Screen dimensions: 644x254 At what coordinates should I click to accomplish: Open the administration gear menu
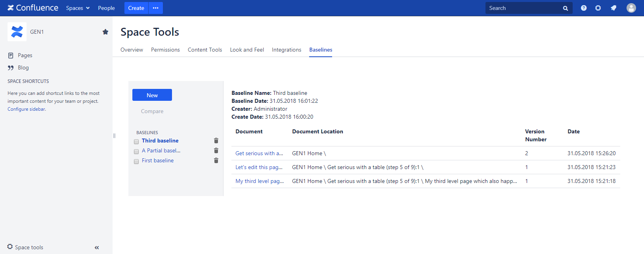pyautogui.click(x=598, y=8)
